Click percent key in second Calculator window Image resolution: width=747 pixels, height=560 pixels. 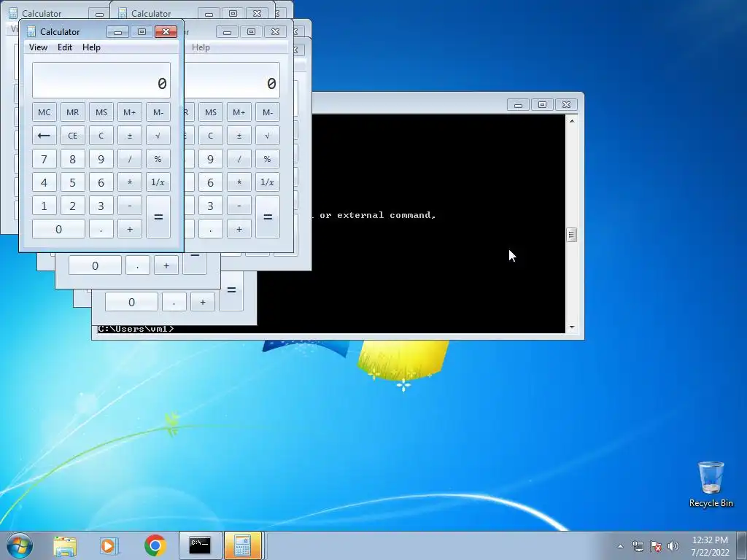point(268,159)
